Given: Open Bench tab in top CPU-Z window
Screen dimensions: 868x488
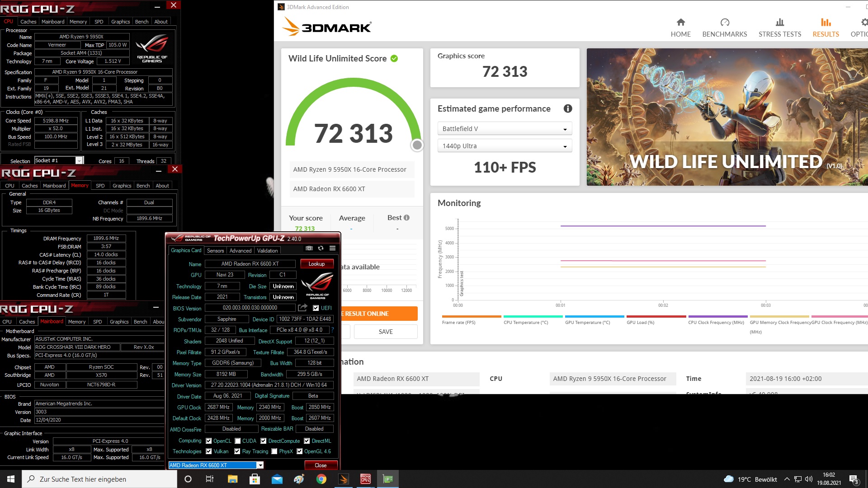Looking at the screenshot, I should pos(142,22).
